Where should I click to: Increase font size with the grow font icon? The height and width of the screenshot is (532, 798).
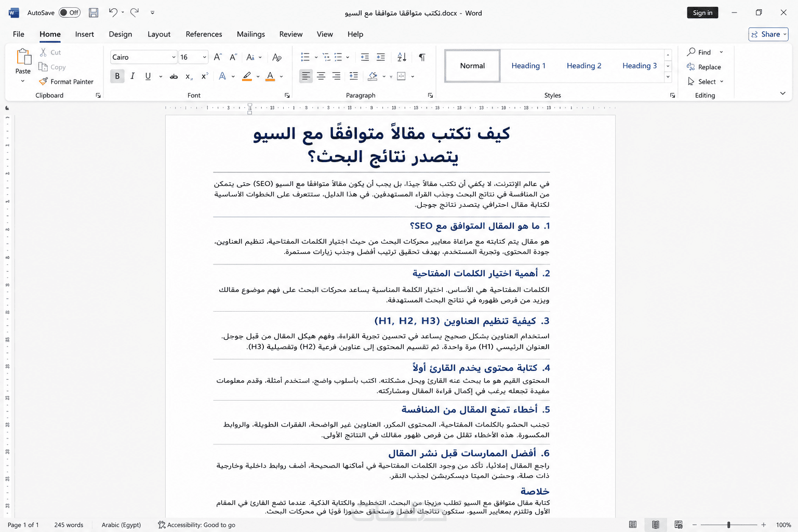coord(218,57)
